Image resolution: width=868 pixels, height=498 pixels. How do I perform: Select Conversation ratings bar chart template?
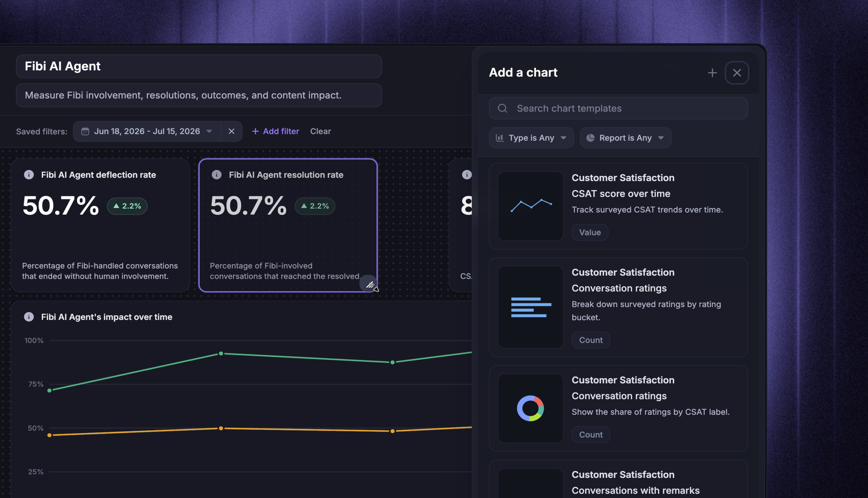618,307
